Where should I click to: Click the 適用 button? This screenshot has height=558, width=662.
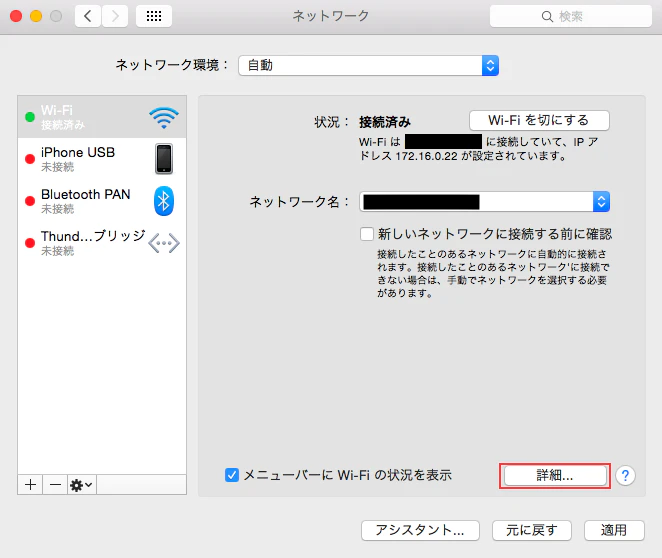click(614, 530)
